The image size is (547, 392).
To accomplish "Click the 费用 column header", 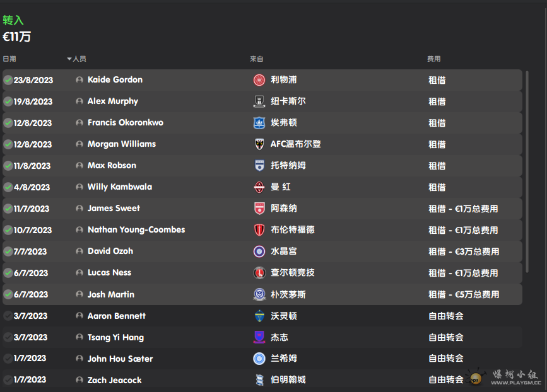I will pos(433,59).
